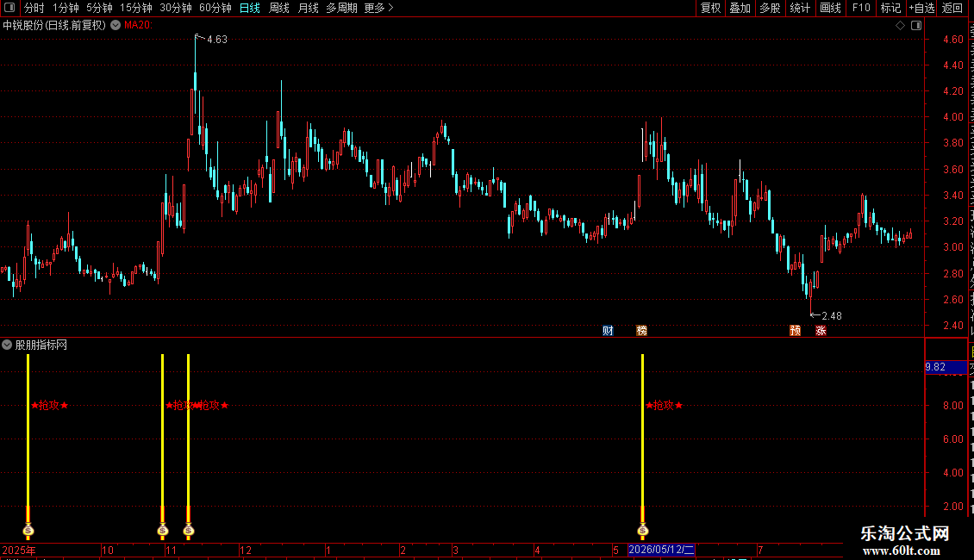This screenshot has height=560, width=974.
Task: Switch to 1分钟 period
Action: [x=66, y=8]
